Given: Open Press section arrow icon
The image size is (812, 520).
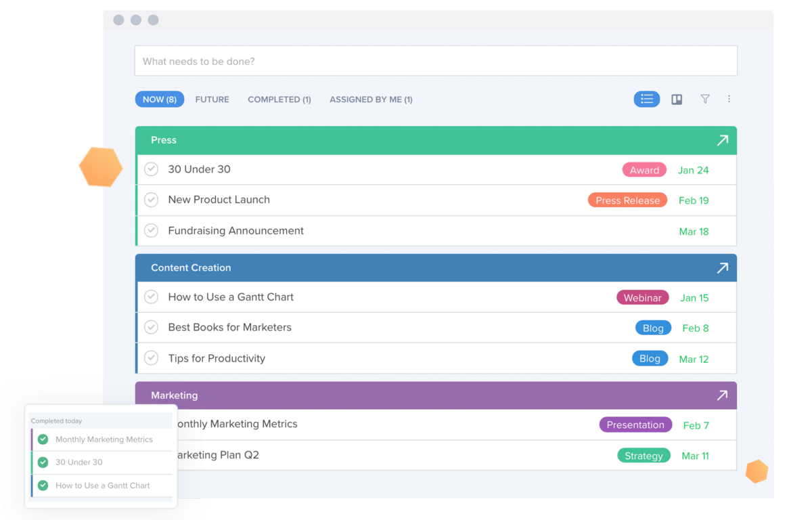Looking at the screenshot, I should [722, 140].
